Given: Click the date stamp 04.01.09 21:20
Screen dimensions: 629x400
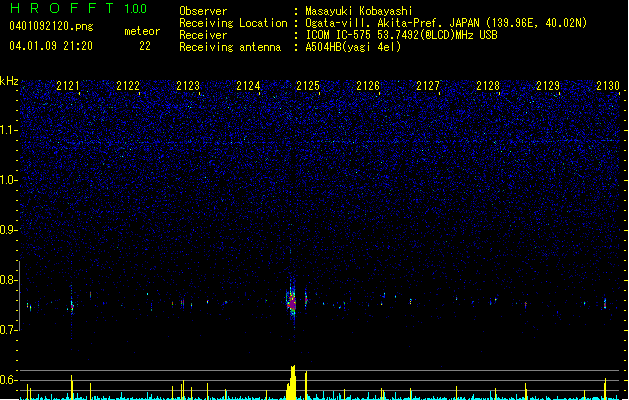Looking at the screenshot, I should [51, 46].
